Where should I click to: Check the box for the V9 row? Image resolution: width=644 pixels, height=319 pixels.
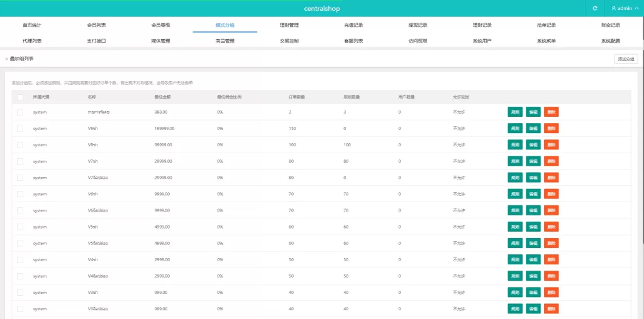20,128
